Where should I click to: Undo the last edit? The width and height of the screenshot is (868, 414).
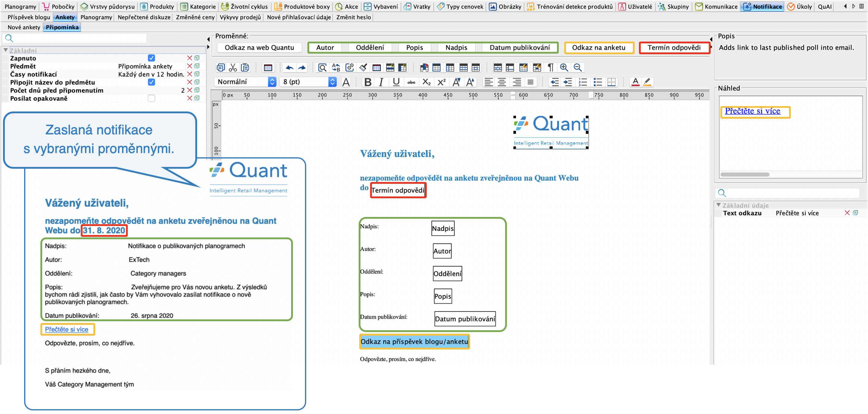coord(289,68)
